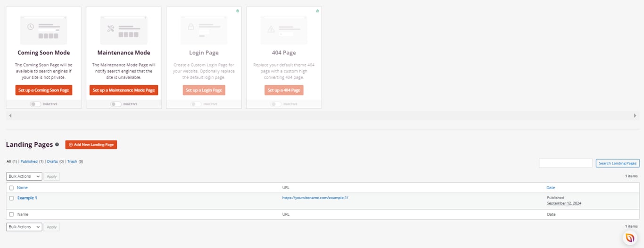Click the landing pages search input field

click(566, 163)
